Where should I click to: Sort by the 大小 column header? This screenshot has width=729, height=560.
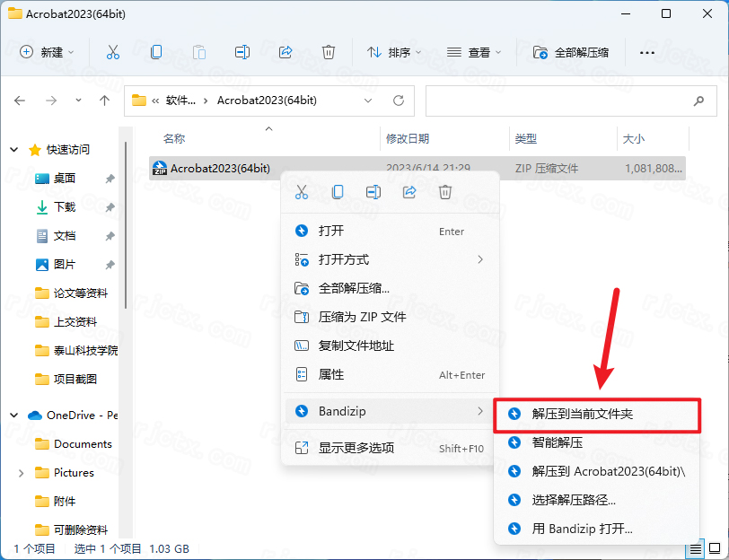coord(634,138)
